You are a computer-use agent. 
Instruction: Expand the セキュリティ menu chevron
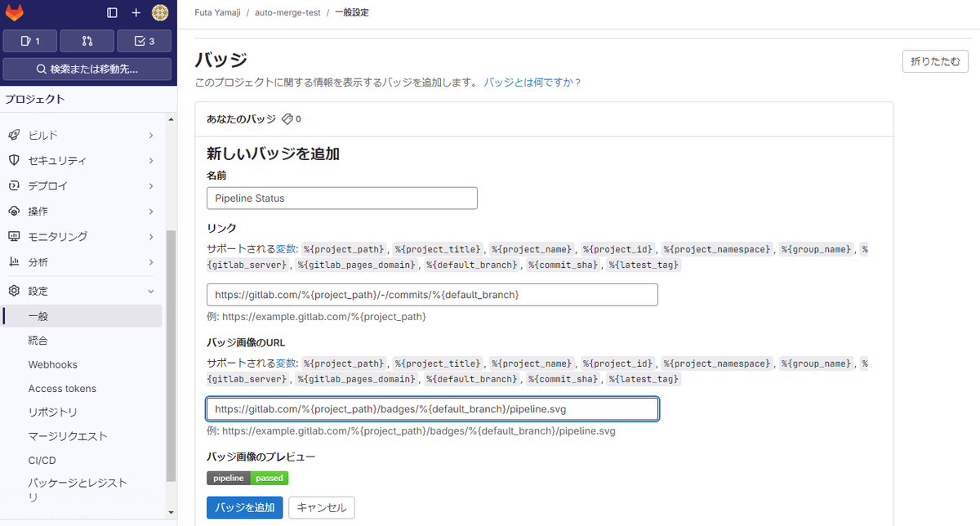[x=151, y=161]
